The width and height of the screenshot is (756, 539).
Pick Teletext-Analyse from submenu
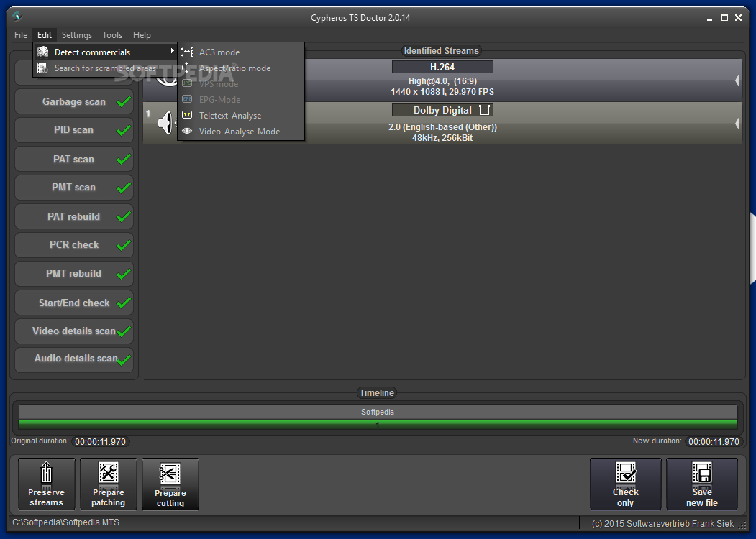coord(241,116)
